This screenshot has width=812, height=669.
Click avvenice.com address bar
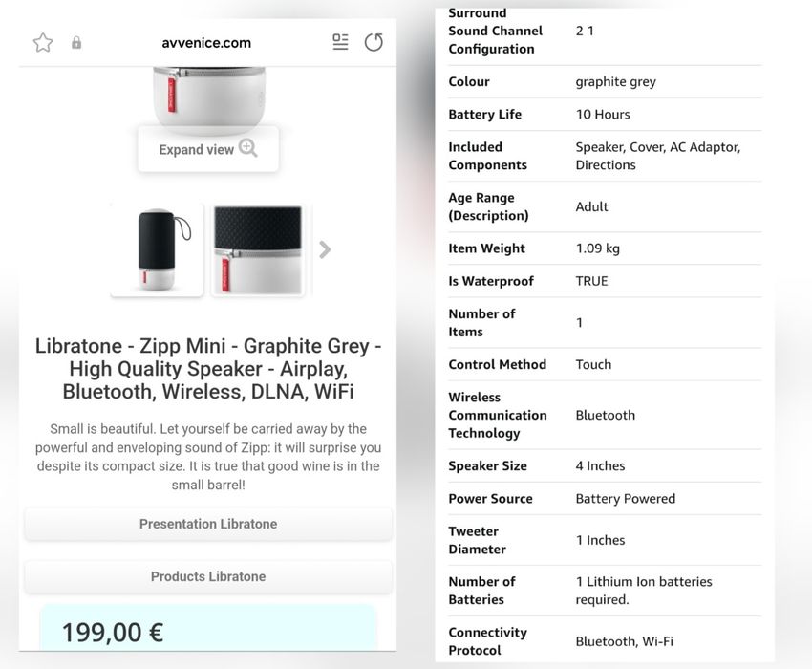(x=206, y=42)
